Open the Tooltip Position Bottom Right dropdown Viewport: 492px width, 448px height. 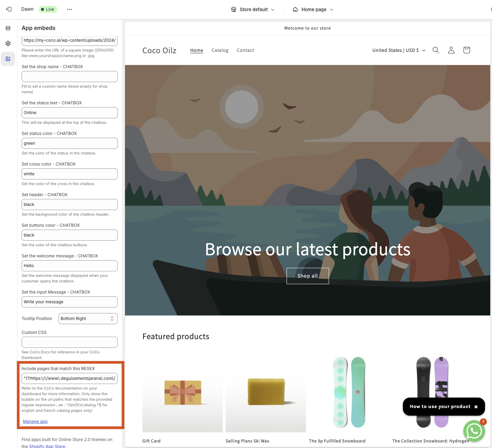click(88, 319)
